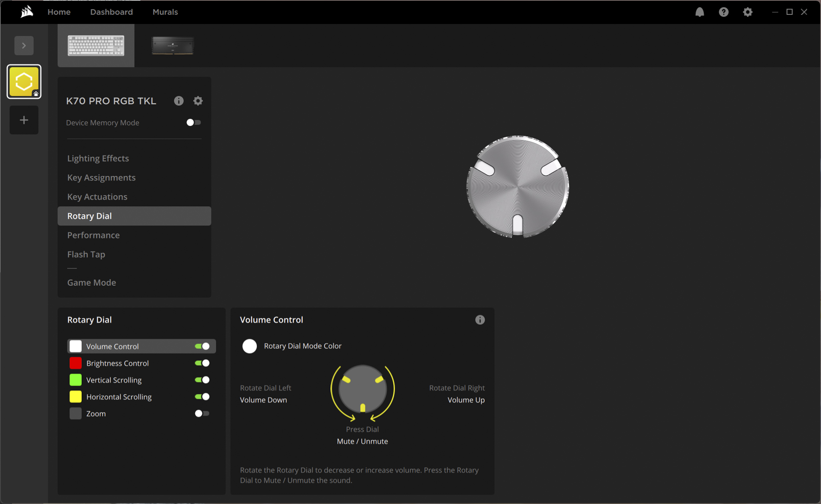This screenshot has height=504, width=821.
Task: Open the Dashboard tab
Action: point(111,12)
